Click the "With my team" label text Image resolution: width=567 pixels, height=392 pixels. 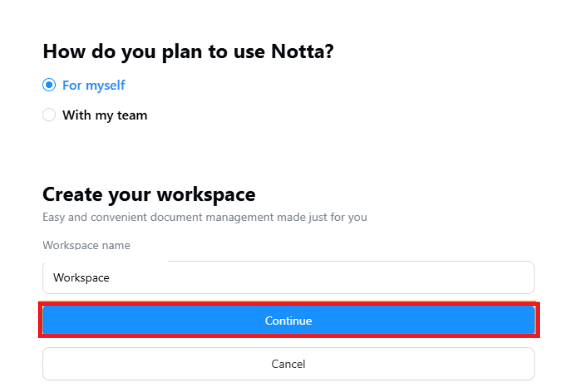(104, 115)
